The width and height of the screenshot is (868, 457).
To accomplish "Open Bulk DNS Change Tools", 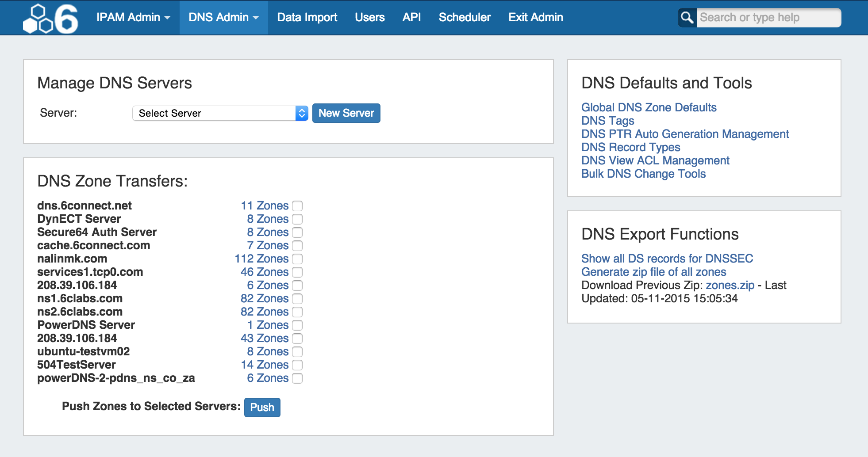I will click(x=643, y=174).
